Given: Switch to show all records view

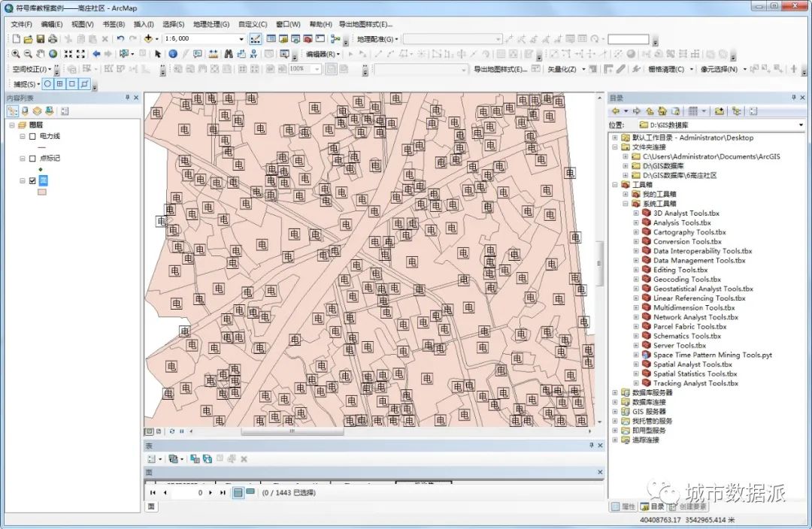Looking at the screenshot, I should tap(238, 492).
